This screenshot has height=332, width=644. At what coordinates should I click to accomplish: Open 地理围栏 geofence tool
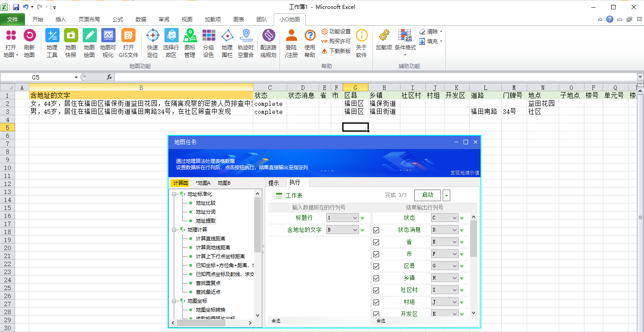pyautogui.click(x=227, y=43)
